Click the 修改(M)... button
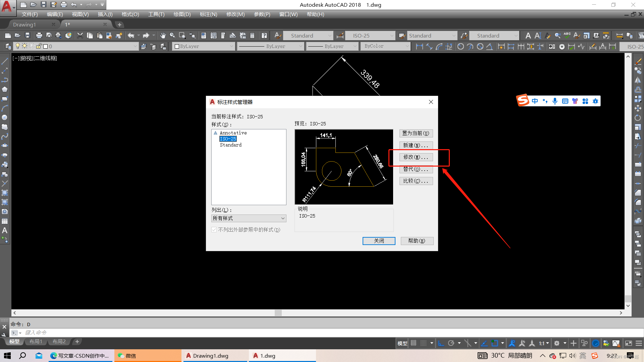This screenshot has width=644, height=362. coord(416,157)
